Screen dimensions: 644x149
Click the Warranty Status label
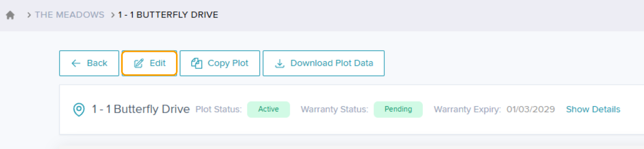(334, 109)
